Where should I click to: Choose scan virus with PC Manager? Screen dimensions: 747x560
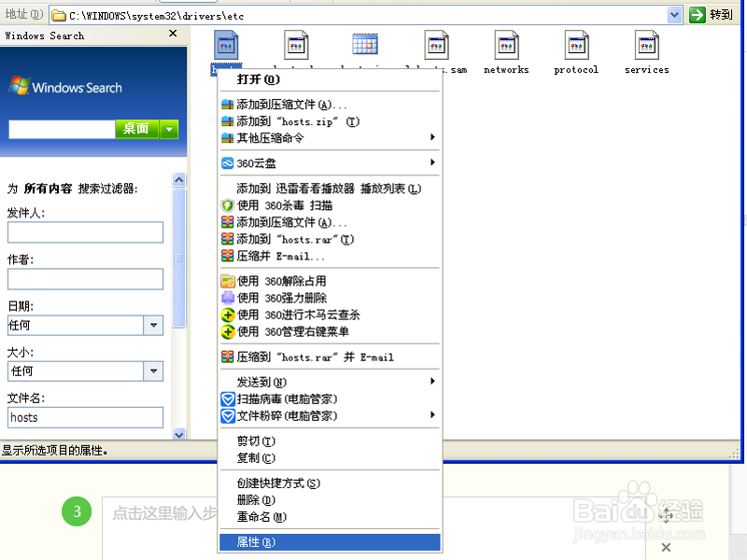(x=330, y=399)
